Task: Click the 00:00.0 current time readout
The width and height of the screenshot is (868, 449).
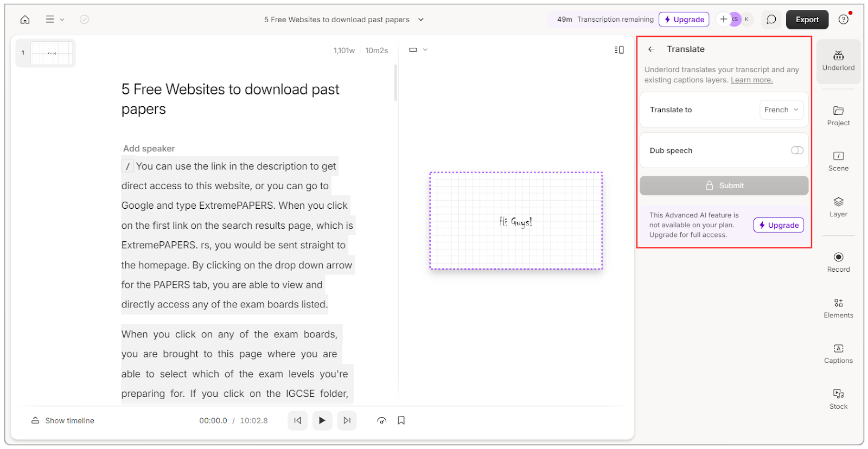Action: pyautogui.click(x=213, y=421)
